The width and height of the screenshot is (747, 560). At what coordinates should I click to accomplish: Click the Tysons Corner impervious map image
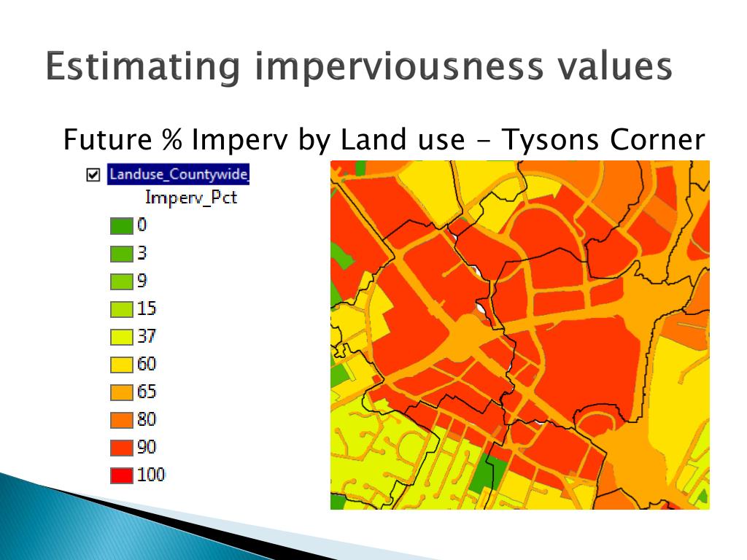(519, 335)
